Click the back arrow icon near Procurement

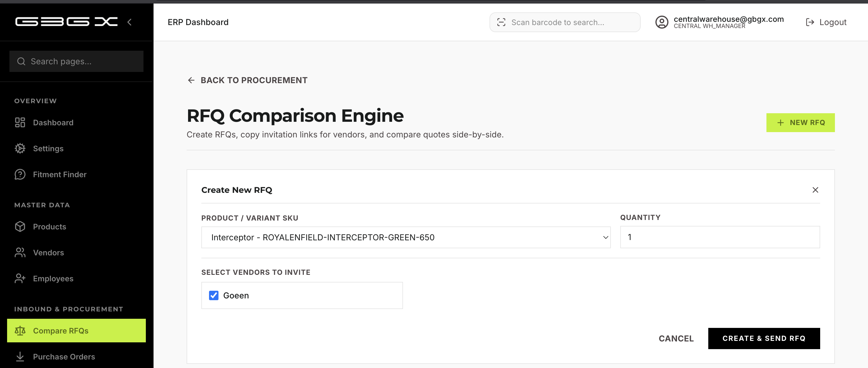pos(191,80)
